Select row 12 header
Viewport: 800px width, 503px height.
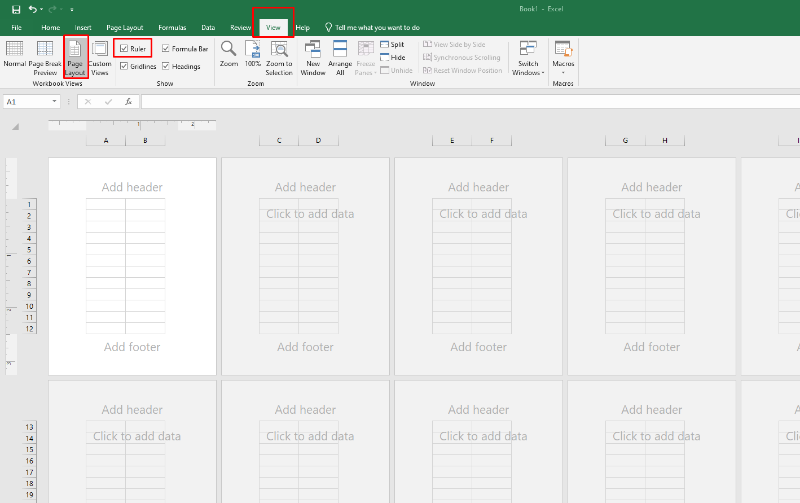point(29,329)
